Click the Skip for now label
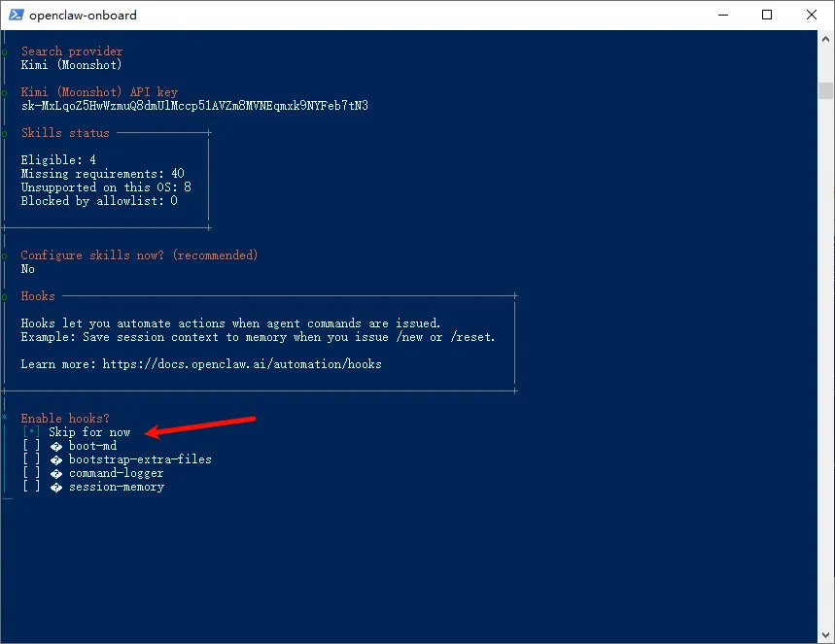Image resolution: width=835 pixels, height=644 pixels. pyautogui.click(x=89, y=431)
